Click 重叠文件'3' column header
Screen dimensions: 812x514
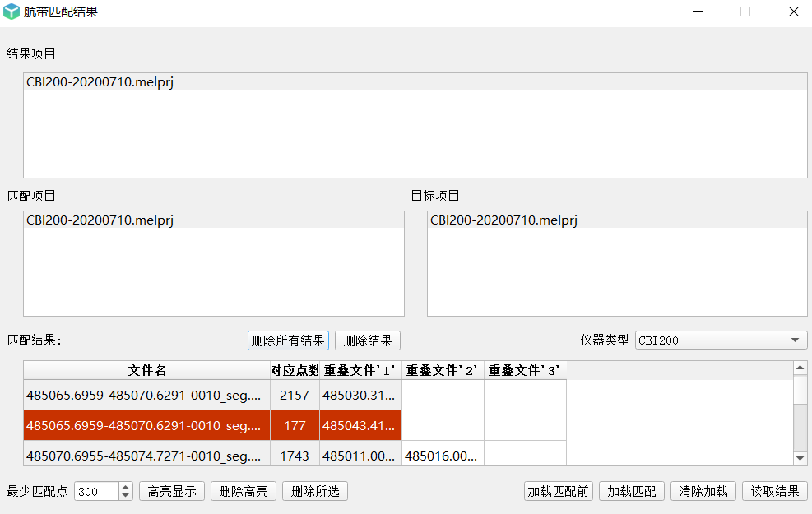tap(525, 371)
